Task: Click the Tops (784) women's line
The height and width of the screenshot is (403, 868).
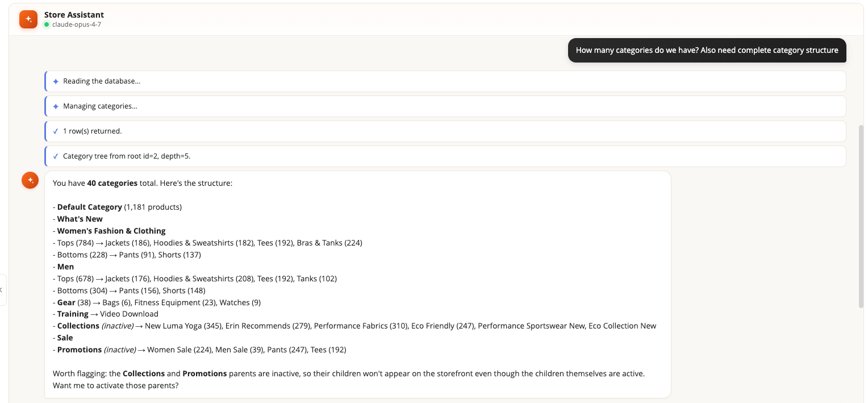Action: (207, 243)
